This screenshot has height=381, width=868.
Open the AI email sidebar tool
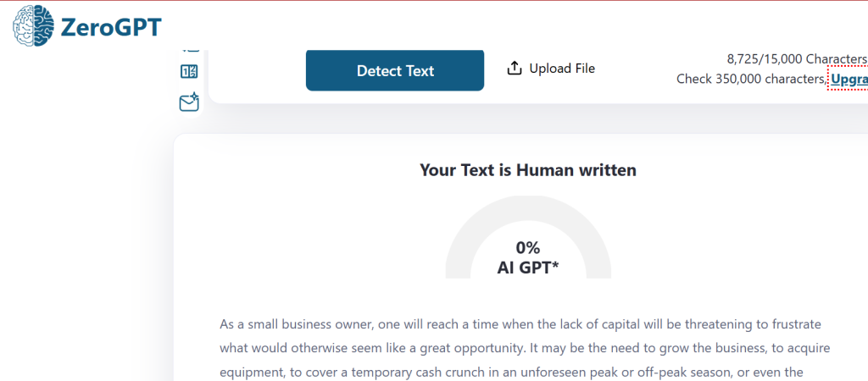(x=189, y=102)
